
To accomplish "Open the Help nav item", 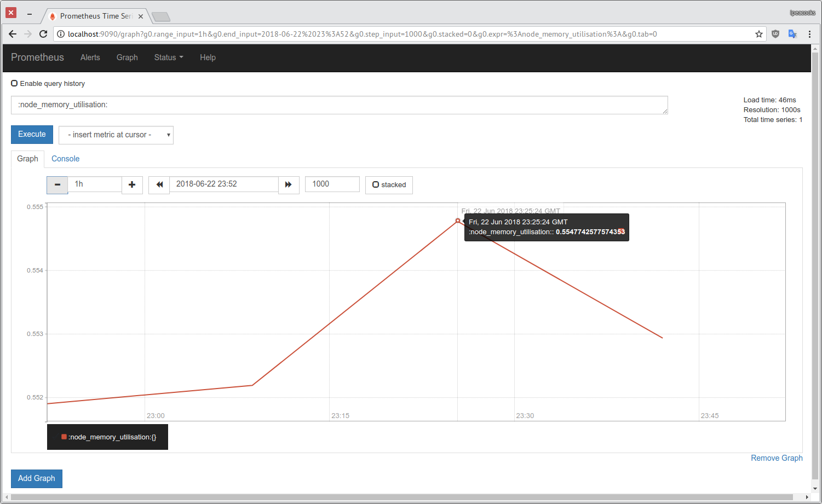I will [208, 57].
